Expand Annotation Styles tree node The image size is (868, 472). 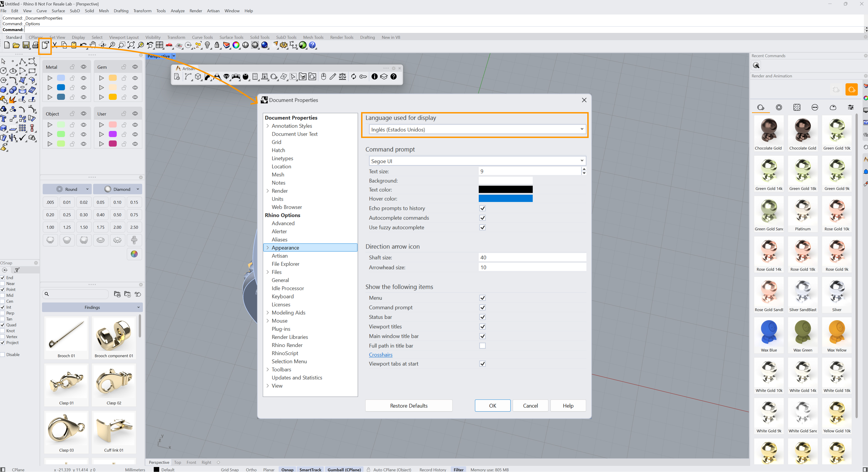tap(268, 126)
